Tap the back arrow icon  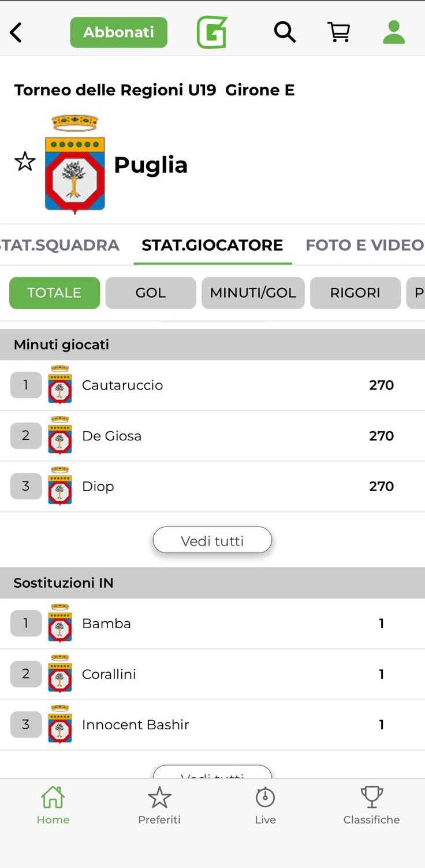[x=16, y=32]
